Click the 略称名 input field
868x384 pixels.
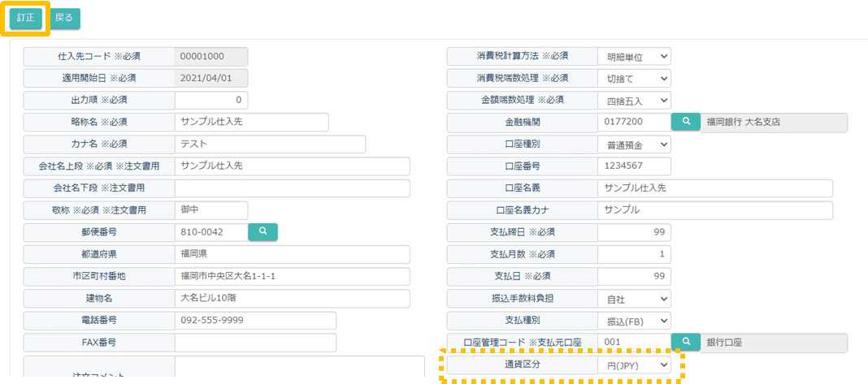252,123
